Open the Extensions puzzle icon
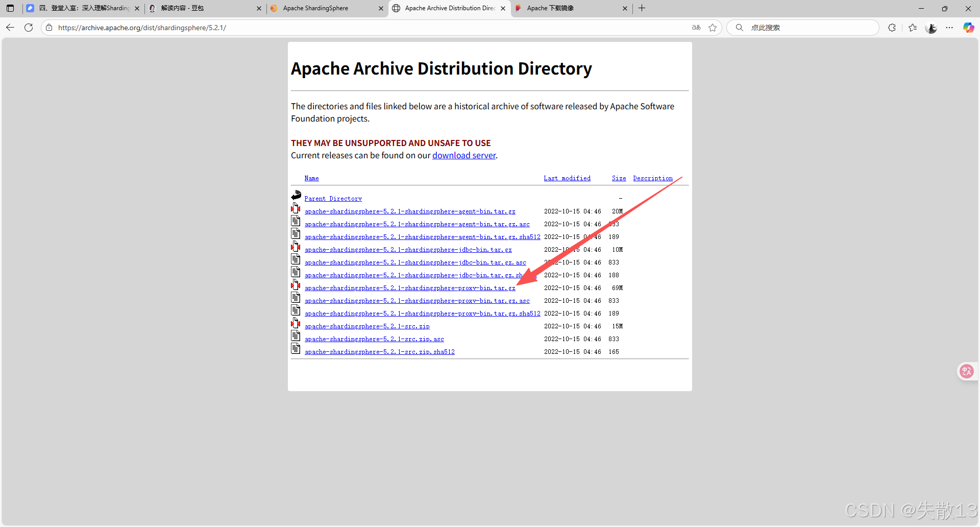 point(892,28)
